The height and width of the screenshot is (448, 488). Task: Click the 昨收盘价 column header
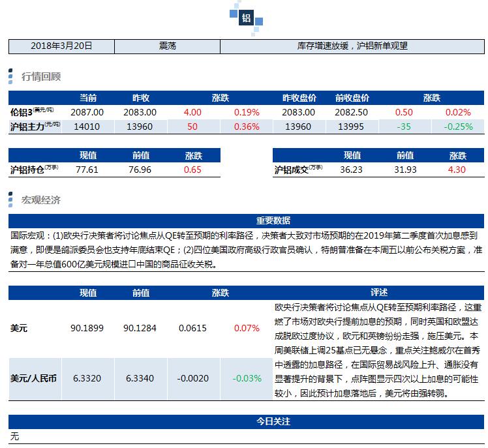coord(299,98)
